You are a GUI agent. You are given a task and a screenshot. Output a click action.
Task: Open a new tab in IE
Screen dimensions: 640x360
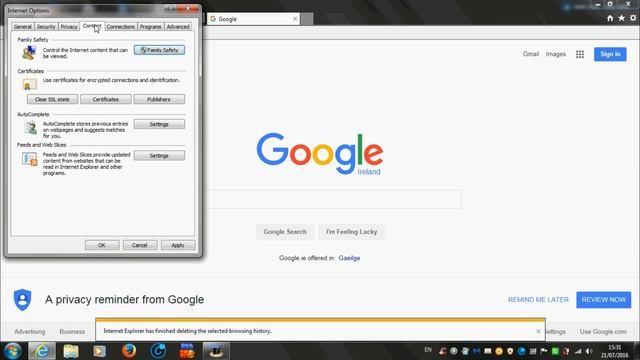307,19
